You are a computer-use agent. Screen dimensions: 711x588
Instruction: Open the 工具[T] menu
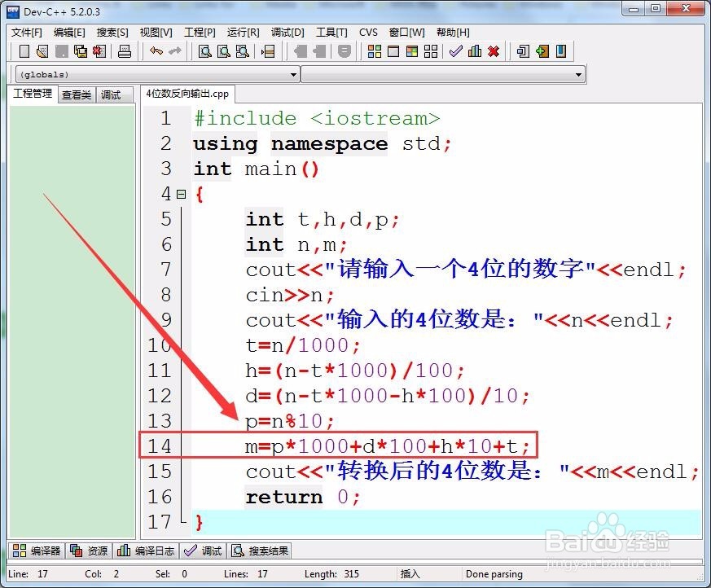pyautogui.click(x=331, y=33)
